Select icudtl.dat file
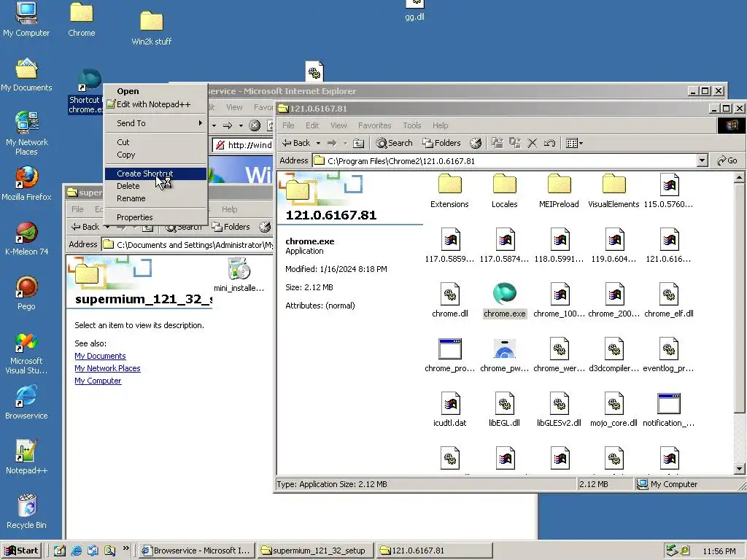747x560 pixels. coord(449,410)
